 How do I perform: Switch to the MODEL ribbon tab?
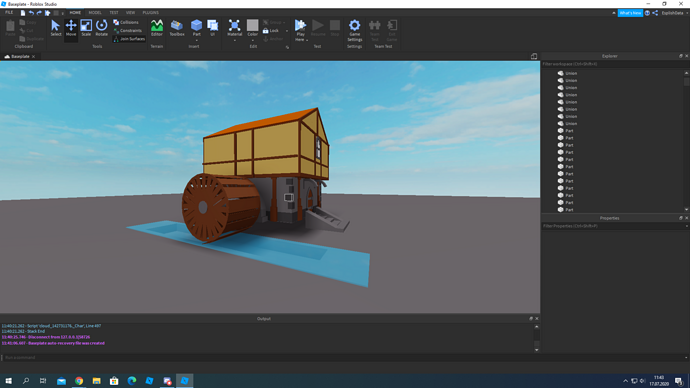pyautogui.click(x=95, y=13)
